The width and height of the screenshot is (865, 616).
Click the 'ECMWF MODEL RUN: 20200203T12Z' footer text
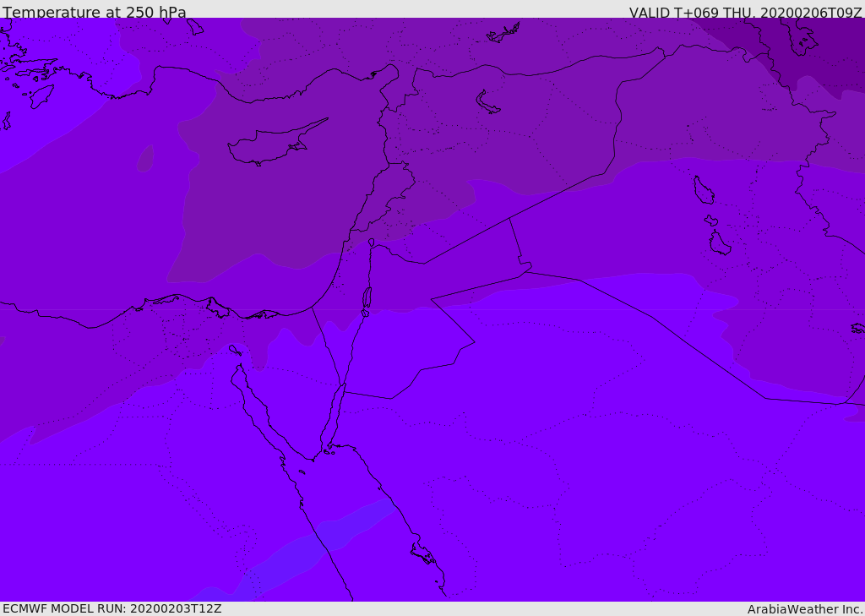pyautogui.click(x=112, y=608)
